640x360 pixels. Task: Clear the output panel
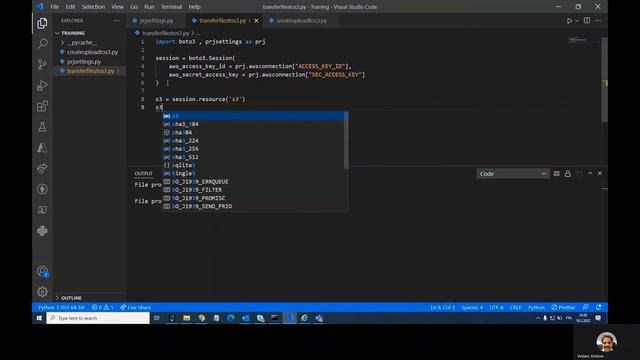556,173
